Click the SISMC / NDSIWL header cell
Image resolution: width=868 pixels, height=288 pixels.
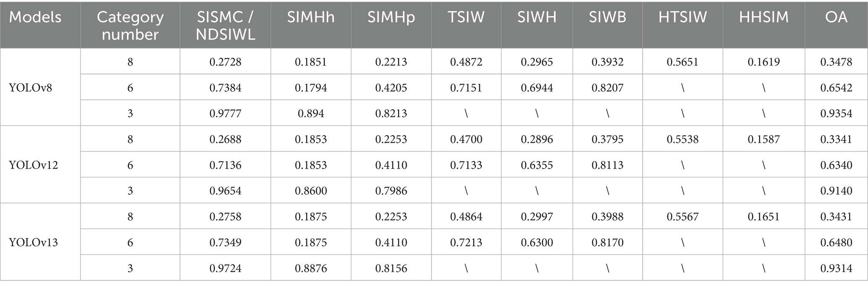pos(225,25)
